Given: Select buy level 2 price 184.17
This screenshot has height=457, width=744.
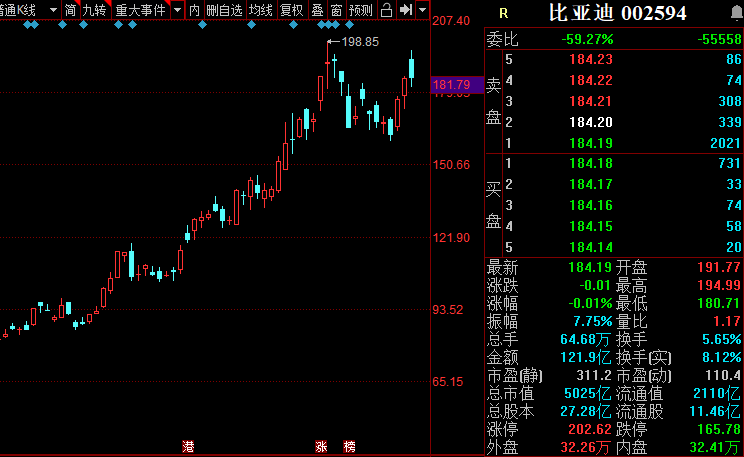Looking at the screenshot, I should (x=591, y=184).
